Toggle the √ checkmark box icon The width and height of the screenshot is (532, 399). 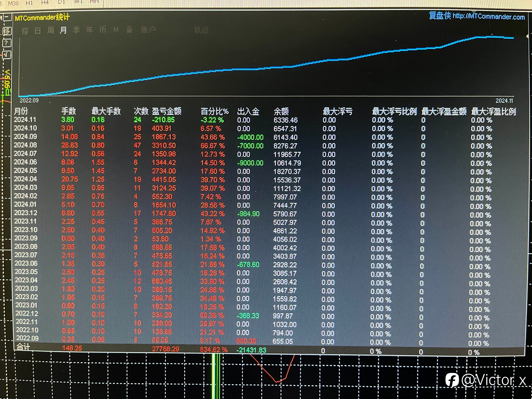tap(6, 55)
